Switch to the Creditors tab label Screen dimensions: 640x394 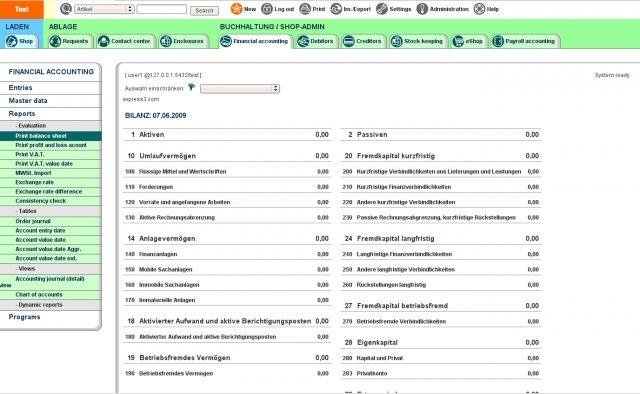(369, 41)
